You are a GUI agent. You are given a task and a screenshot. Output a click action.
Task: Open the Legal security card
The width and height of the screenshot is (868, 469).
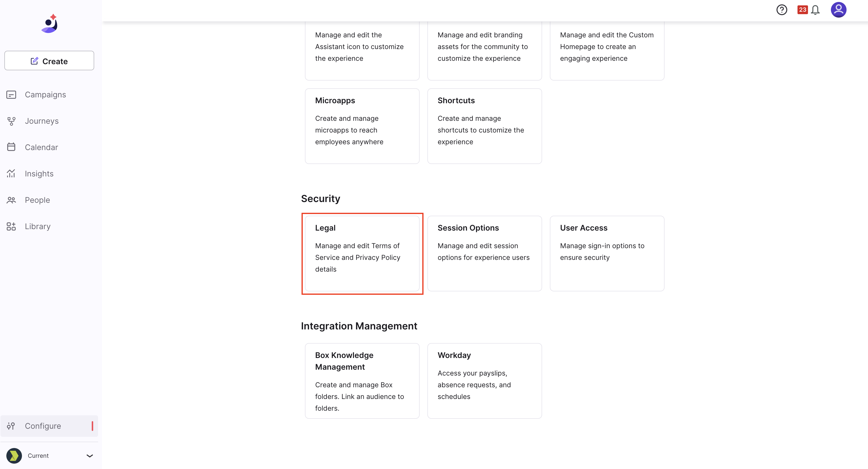362,253
